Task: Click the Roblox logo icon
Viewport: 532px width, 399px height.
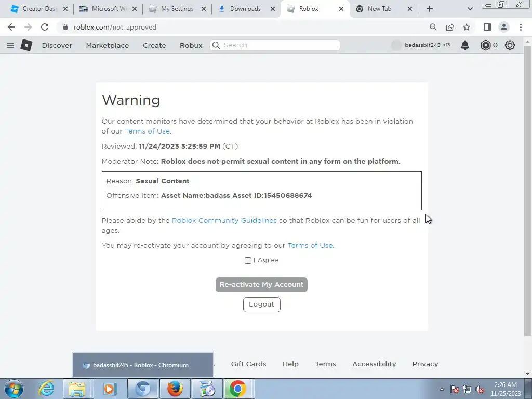Action: 26,45
